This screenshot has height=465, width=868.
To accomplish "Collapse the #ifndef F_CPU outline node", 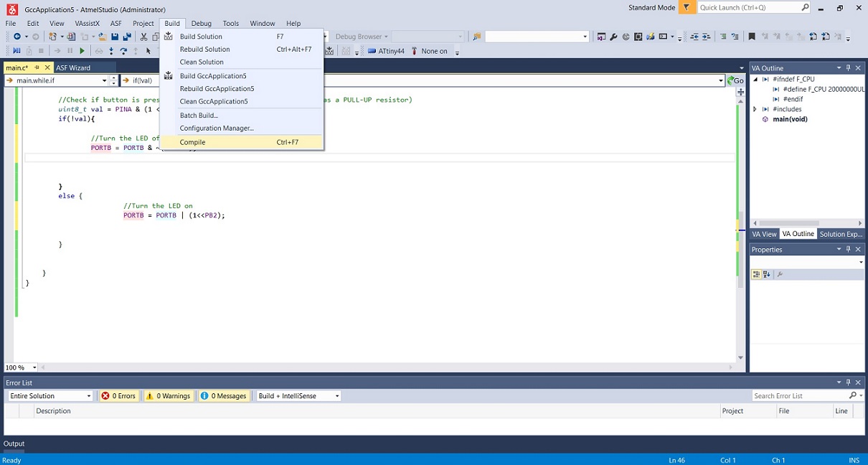I will pos(755,80).
